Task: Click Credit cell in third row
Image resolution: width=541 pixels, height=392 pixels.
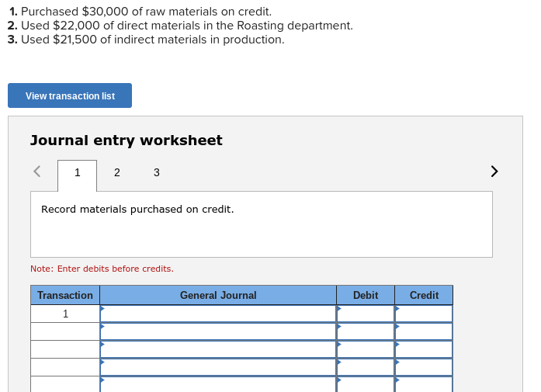Action: point(424,349)
